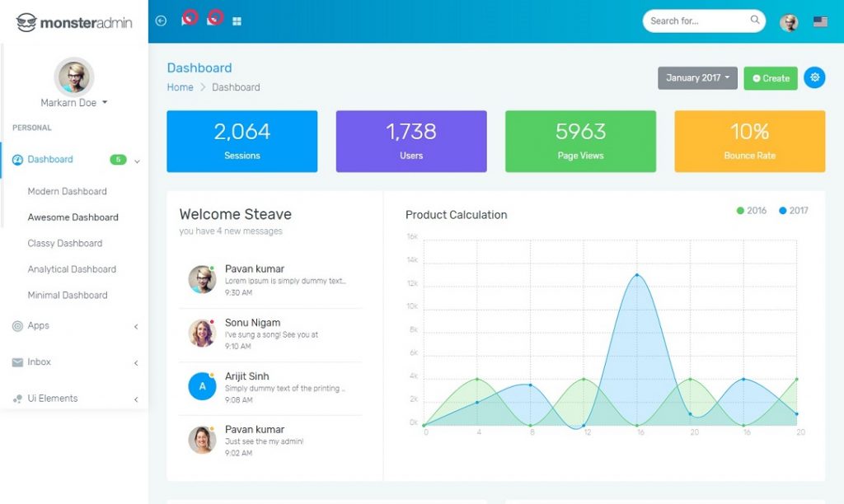The image size is (844, 504).
Task: Select the Inbox sidebar icon
Action: tap(18, 362)
